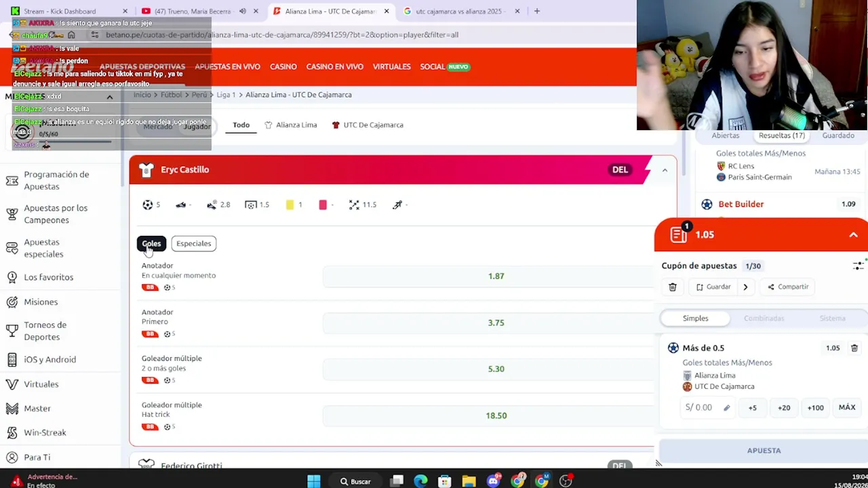The image size is (868, 488).
Task: Click the yellow card stat icon
Action: pos(290,205)
